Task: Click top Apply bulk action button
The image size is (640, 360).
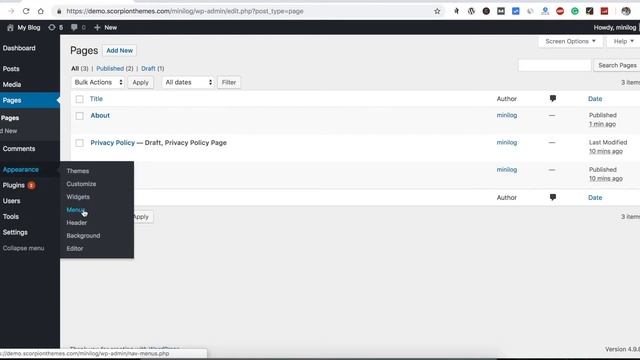Action: [140, 82]
